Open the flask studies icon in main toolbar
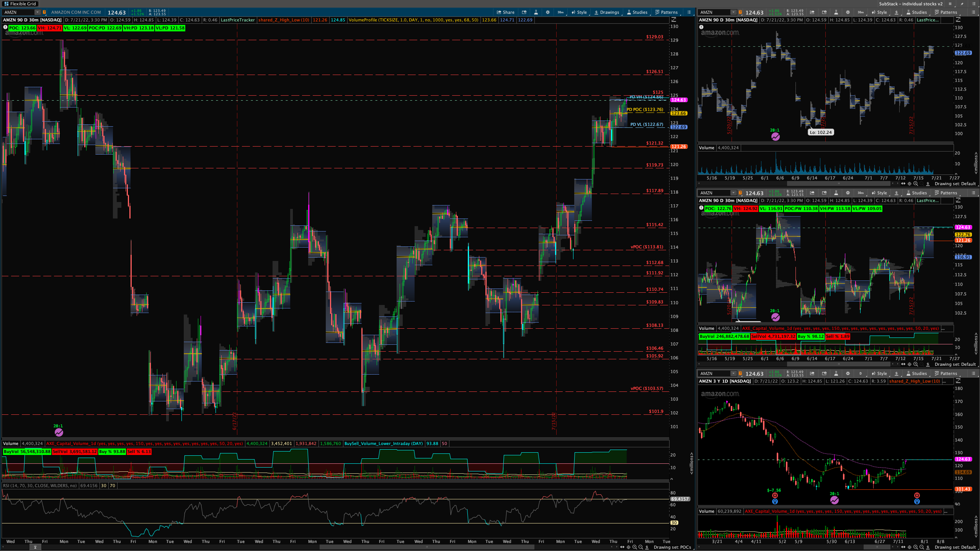 536,12
